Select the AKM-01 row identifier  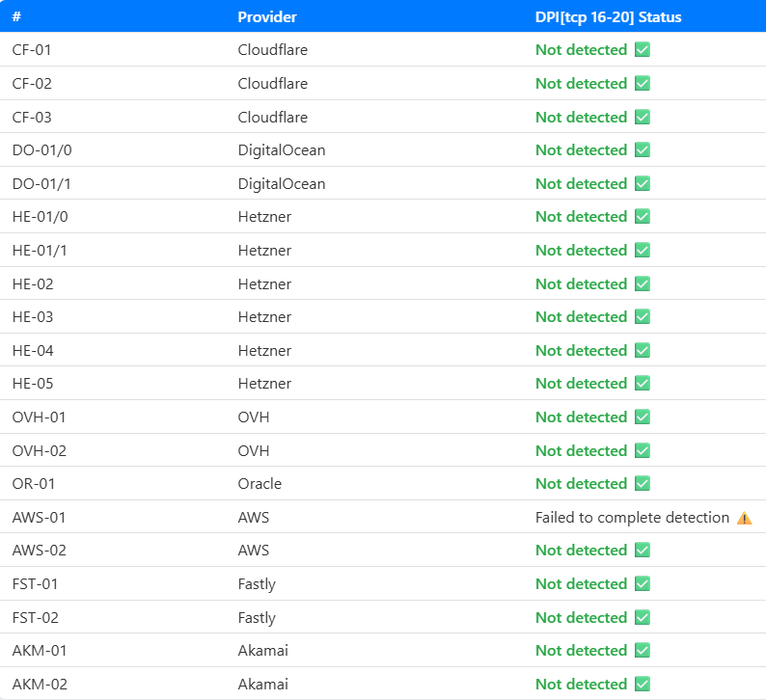click(x=40, y=651)
